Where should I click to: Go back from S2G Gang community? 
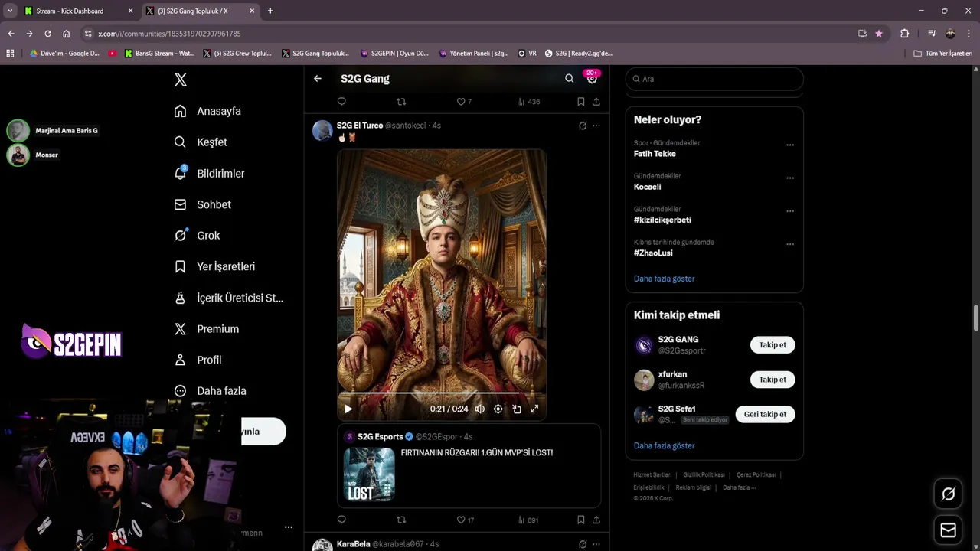[318, 79]
